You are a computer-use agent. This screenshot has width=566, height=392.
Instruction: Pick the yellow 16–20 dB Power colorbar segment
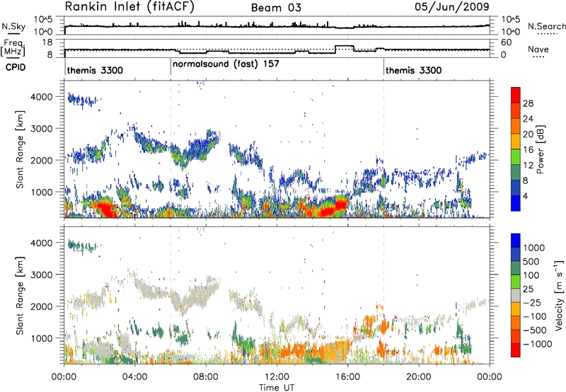click(516, 142)
